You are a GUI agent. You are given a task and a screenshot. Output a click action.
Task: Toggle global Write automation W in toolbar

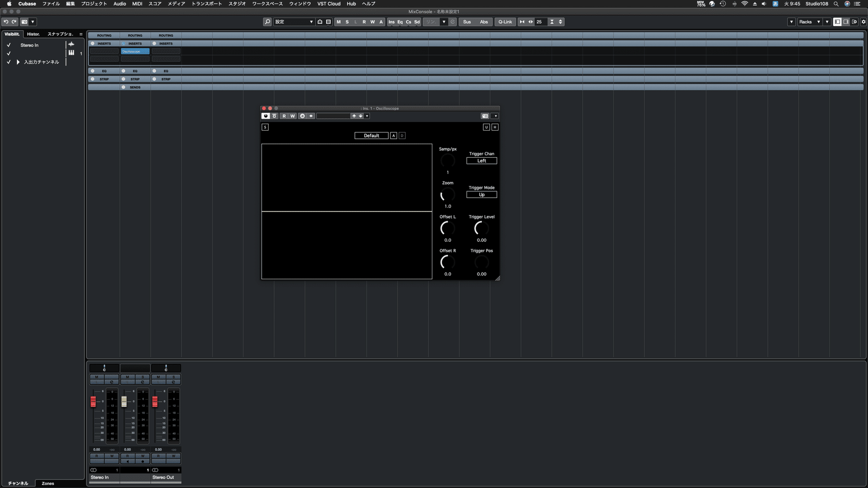tap(372, 22)
